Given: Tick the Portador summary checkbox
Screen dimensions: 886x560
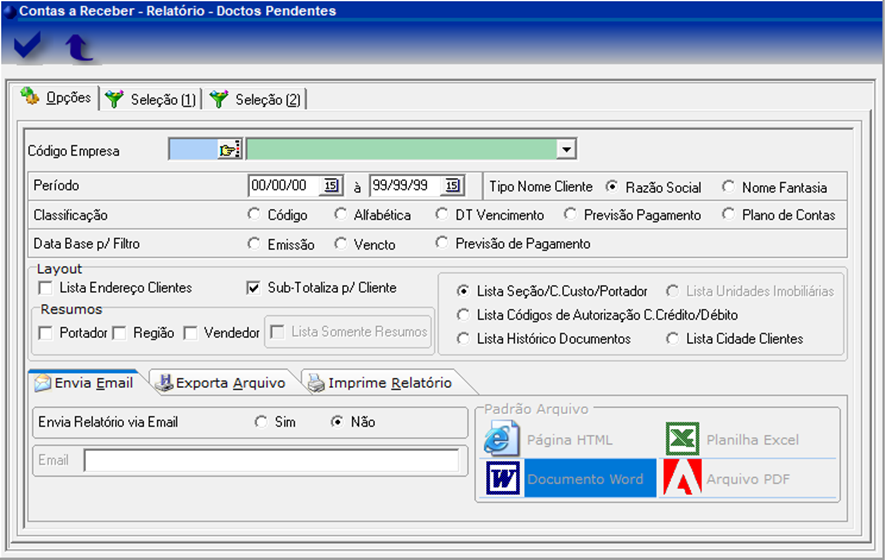Looking at the screenshot, I should [45, 333].
